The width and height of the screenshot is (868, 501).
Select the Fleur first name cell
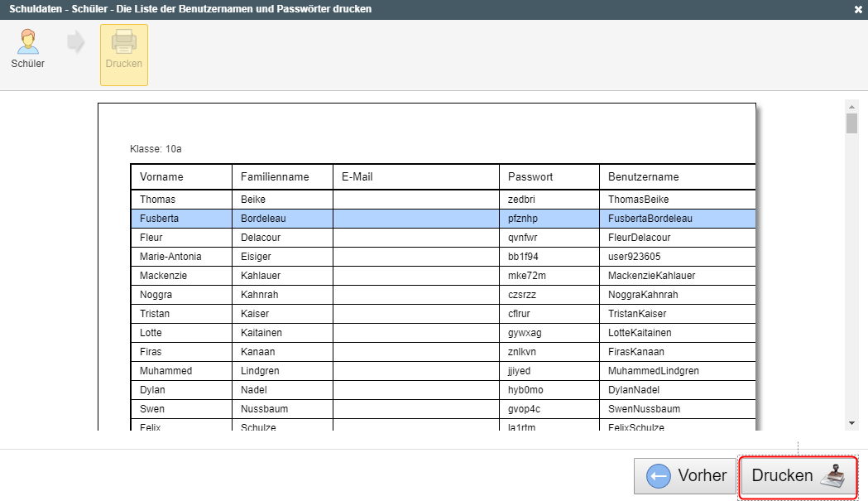181,237
